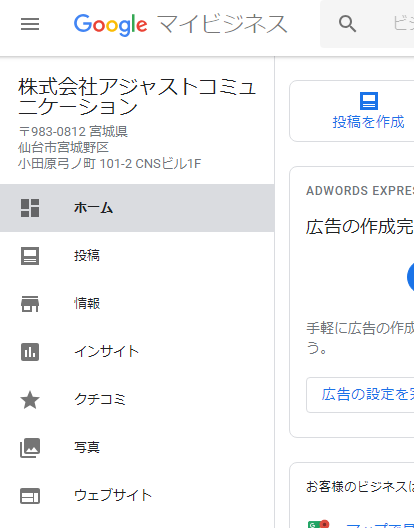Open 投稿 in the sidebar
This screenshot has width=414, height=528.
[137, 256]
